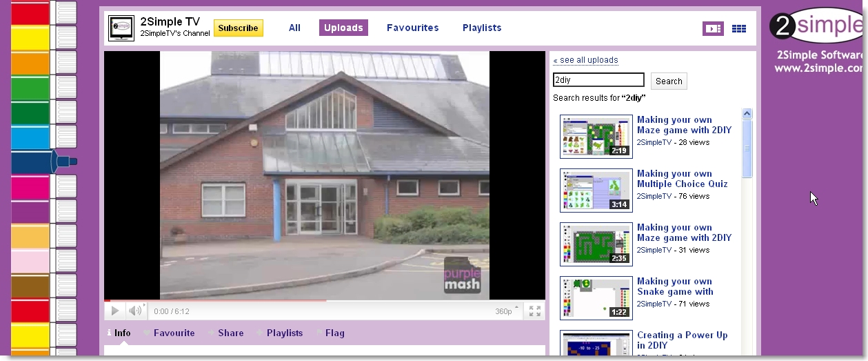Flag this video
Viewport: 868px width, 361px height.
coord(330,333)
